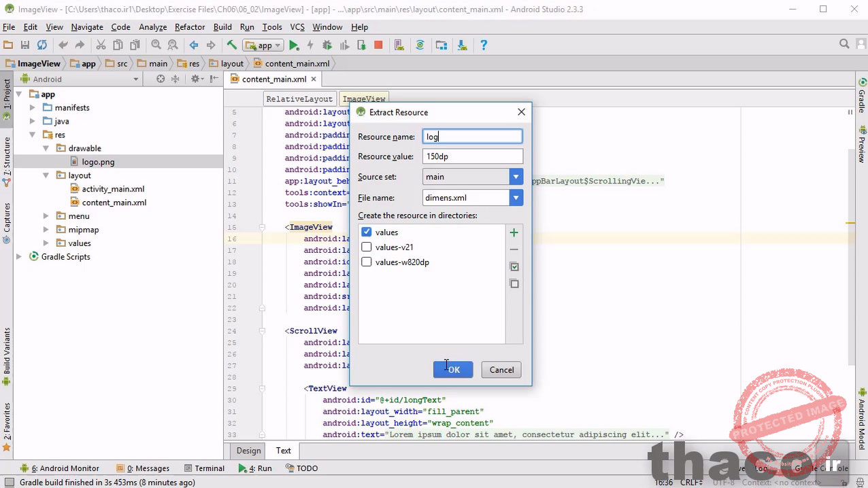868x488 pixels.
Task: Click the Stop button to halt the app
Action: 378,46
